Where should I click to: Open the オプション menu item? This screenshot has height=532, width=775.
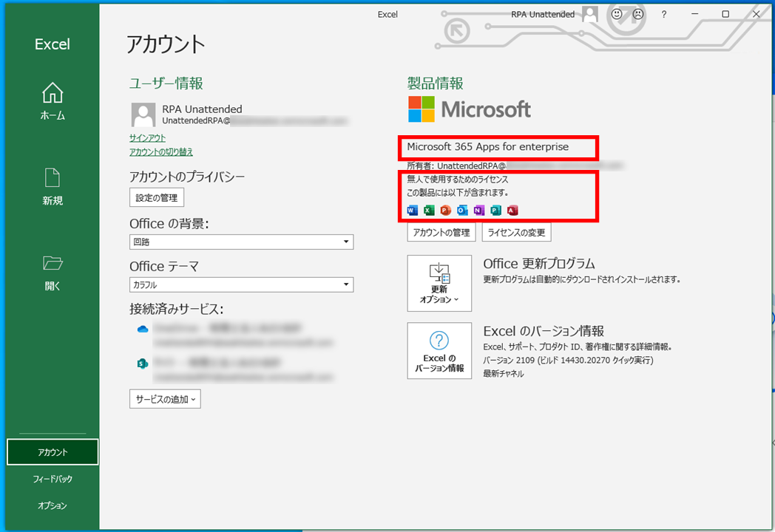(x=53, y=505)
